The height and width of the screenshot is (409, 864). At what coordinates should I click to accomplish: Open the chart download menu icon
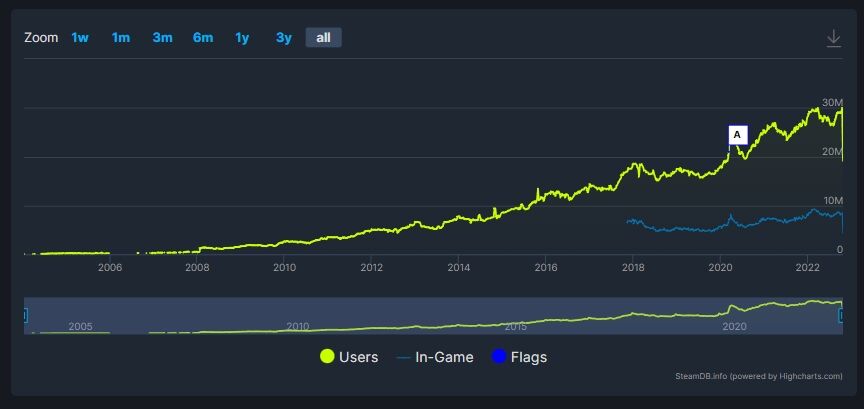point(834,39)
